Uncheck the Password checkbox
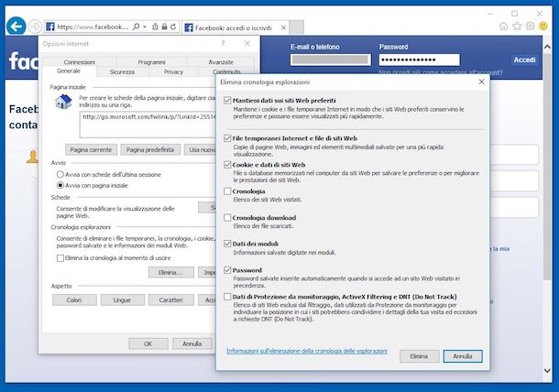 [x=227, y=270]
